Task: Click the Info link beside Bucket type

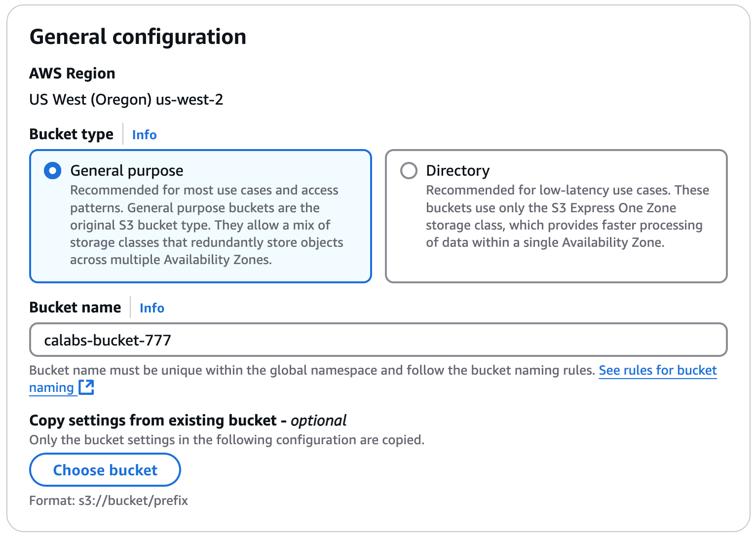Action: click(144, 135)
